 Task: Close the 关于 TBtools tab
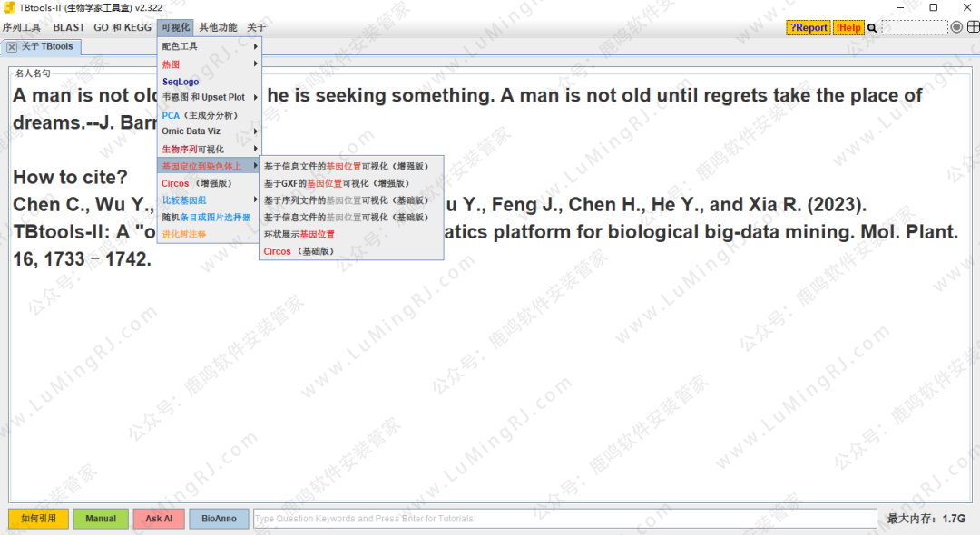[12, 47]
